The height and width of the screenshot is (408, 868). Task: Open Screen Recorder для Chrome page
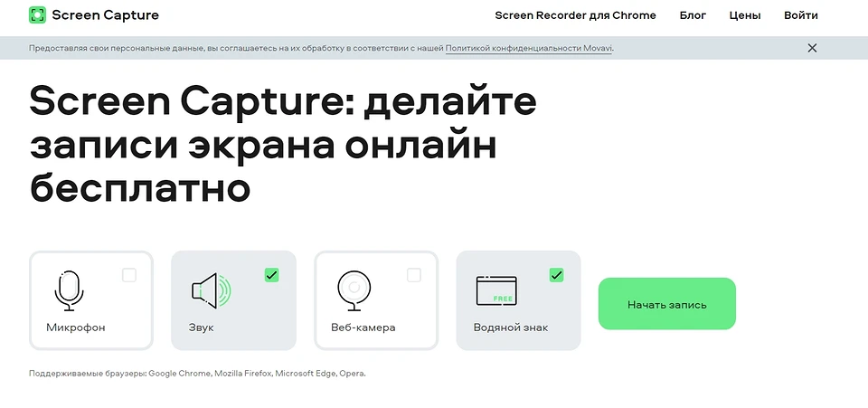[x=575, y=15]
